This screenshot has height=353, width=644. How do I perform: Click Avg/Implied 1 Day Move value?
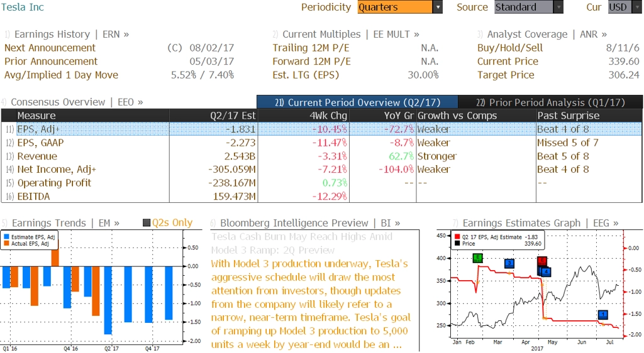[203, 75]
